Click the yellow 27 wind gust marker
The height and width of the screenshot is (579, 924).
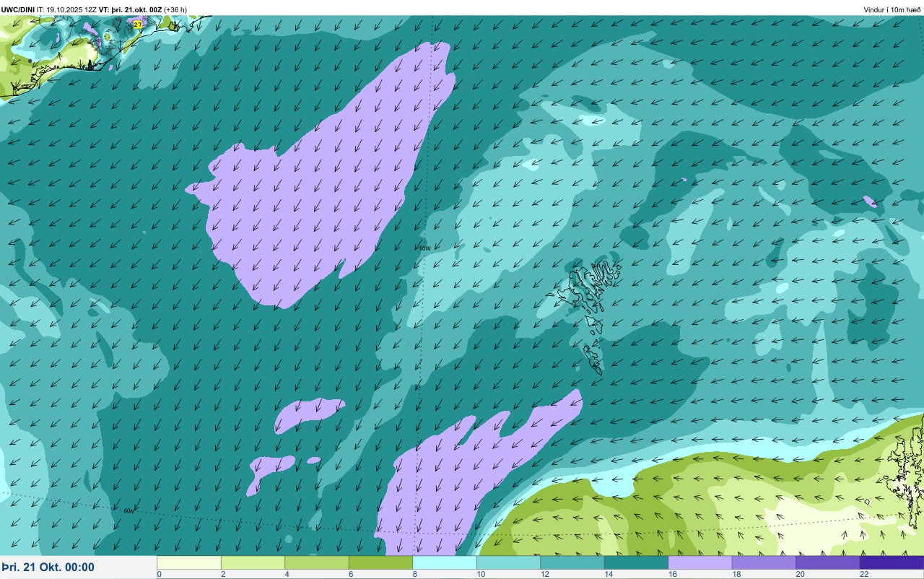138,25
